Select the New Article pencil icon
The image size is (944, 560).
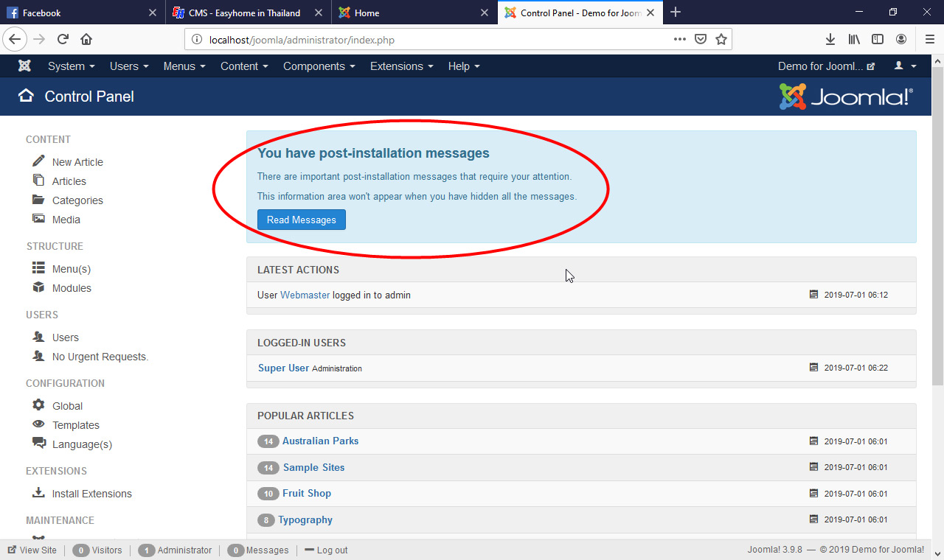[x=39, y=161]
